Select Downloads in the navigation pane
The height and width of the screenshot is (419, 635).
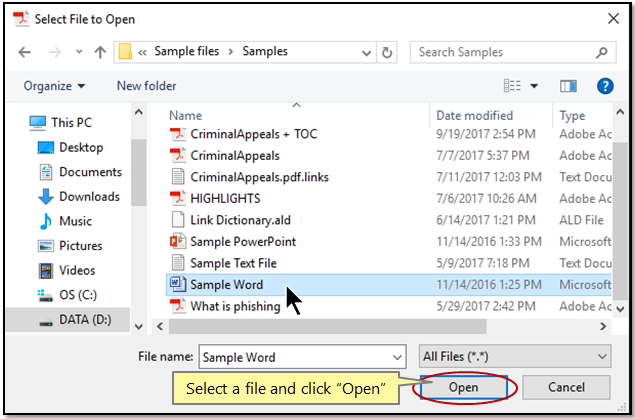coord(89,197)
